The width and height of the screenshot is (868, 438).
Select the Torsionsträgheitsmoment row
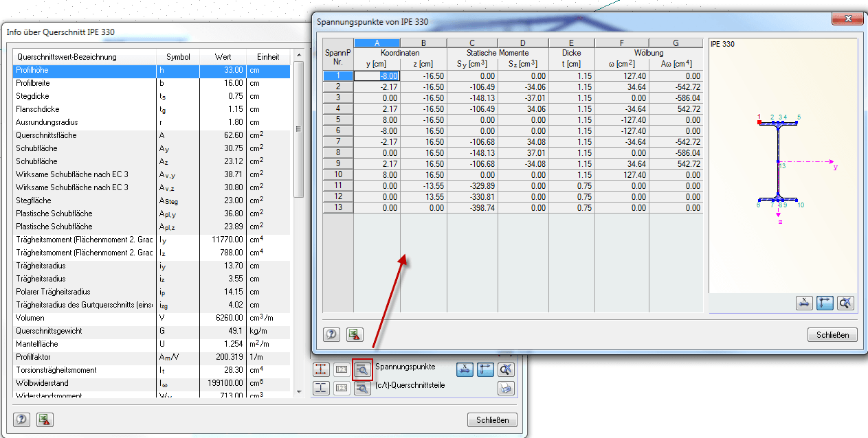coord(151,370)
